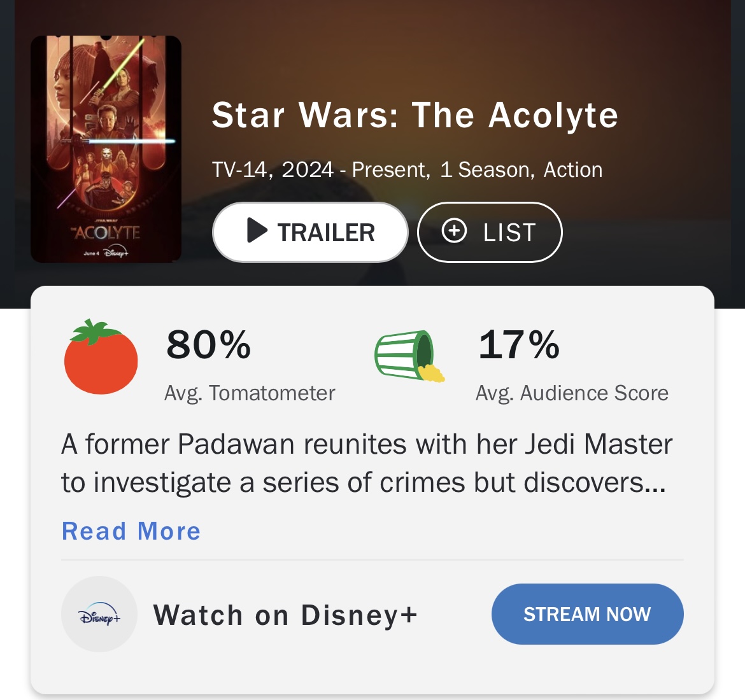Viewport: 745px width, 700px height.
Task: Tap the Avg. Audience Score label
Action: 572,393
